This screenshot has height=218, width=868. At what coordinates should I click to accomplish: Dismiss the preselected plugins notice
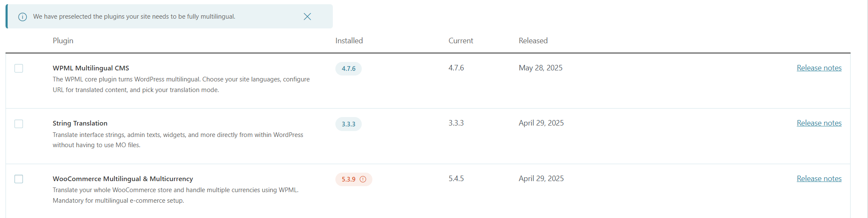point(307,17)
